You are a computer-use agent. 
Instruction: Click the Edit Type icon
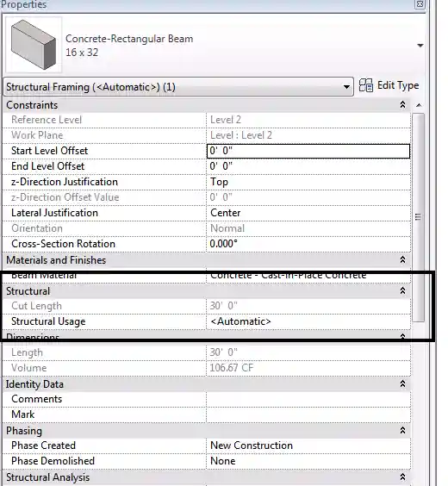tap(366, 85)
